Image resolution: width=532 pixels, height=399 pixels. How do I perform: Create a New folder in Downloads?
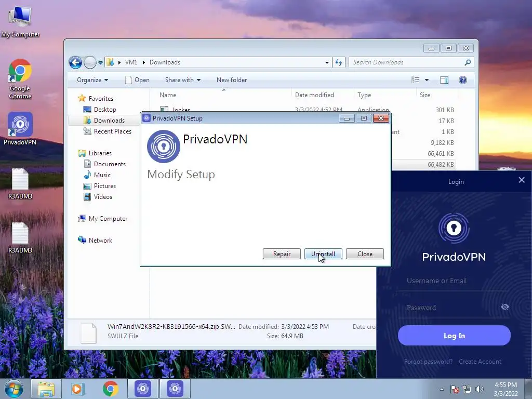click(x=231, y=80)
